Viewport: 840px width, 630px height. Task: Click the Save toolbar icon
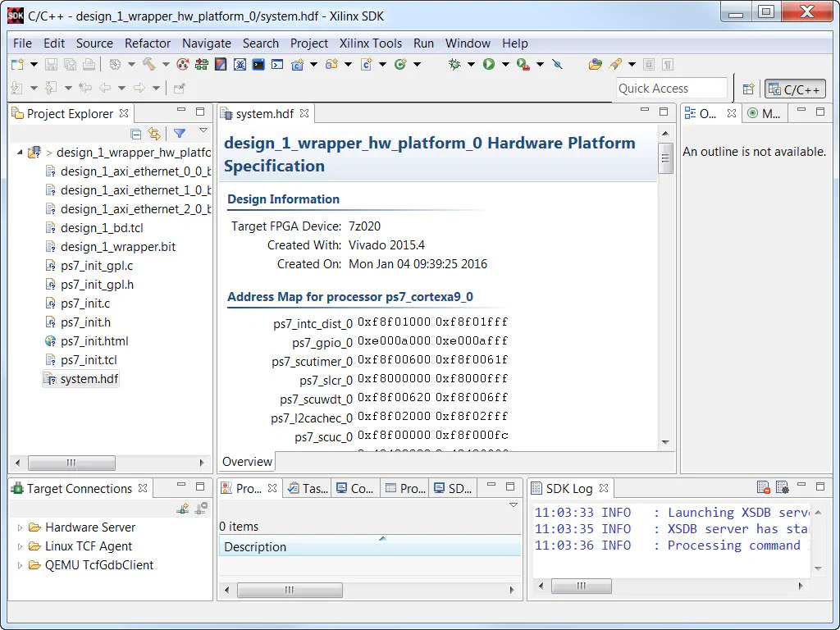[x=49, y=66]
